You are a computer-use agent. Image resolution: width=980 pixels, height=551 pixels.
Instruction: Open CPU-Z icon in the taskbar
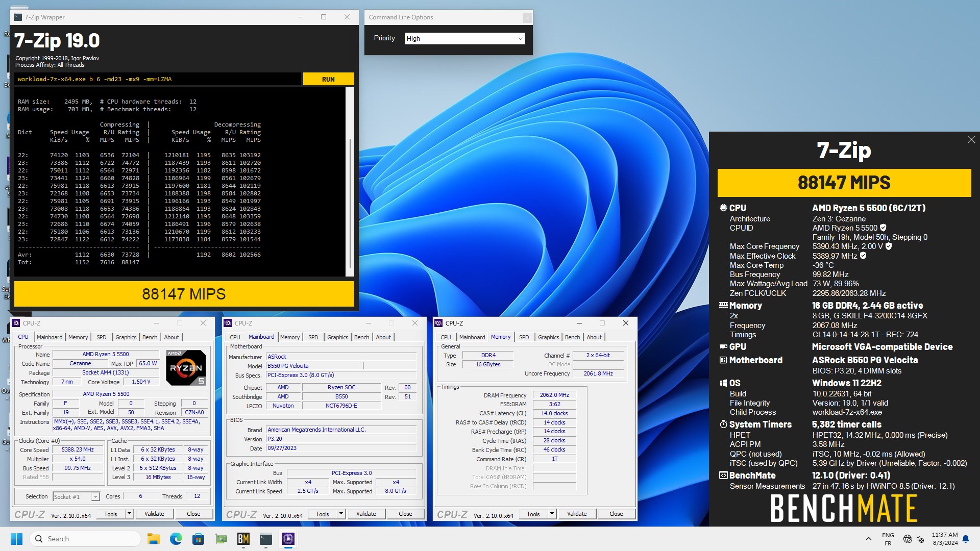pyautogui.click(x=288, y=539)
